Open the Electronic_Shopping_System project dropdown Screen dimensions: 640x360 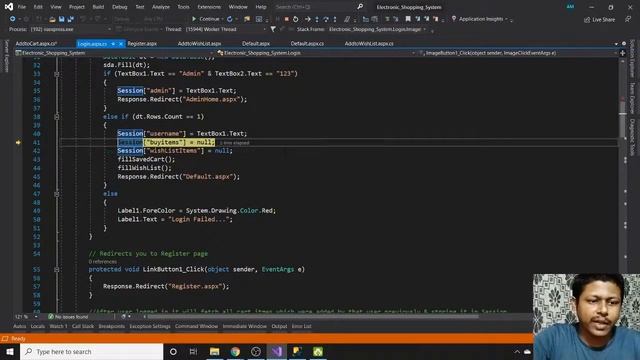(x=211, y=53)
